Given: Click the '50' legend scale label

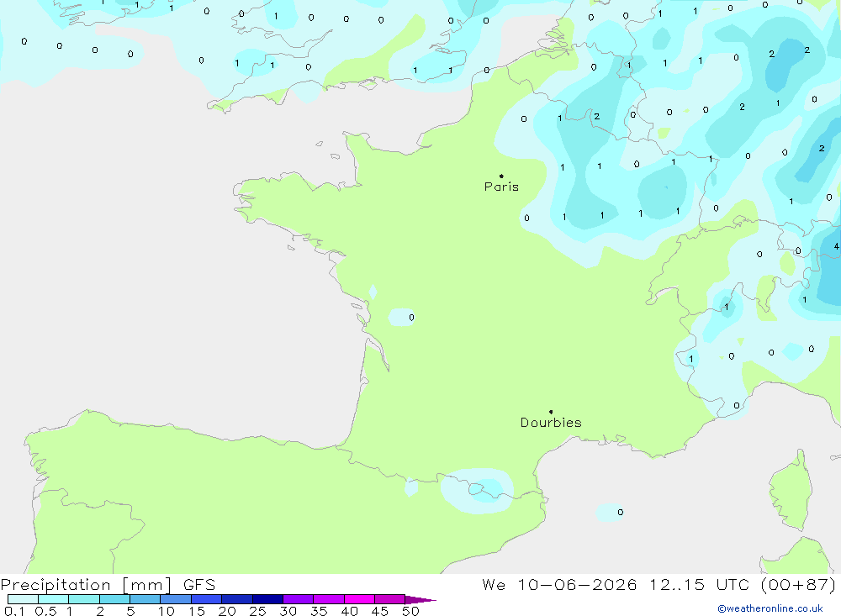Looking at the screenshot, I should (x=410, y=611).
